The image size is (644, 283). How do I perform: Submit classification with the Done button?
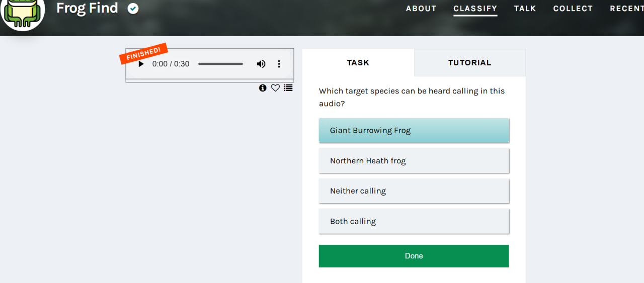[x=414, y=256]
